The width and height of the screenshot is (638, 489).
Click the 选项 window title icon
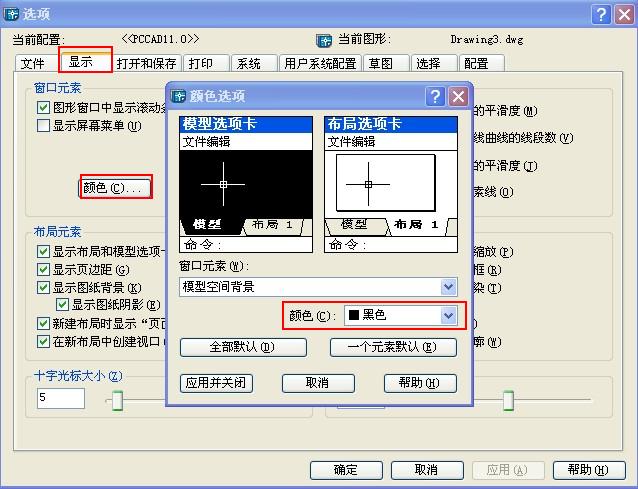point(11,15)
